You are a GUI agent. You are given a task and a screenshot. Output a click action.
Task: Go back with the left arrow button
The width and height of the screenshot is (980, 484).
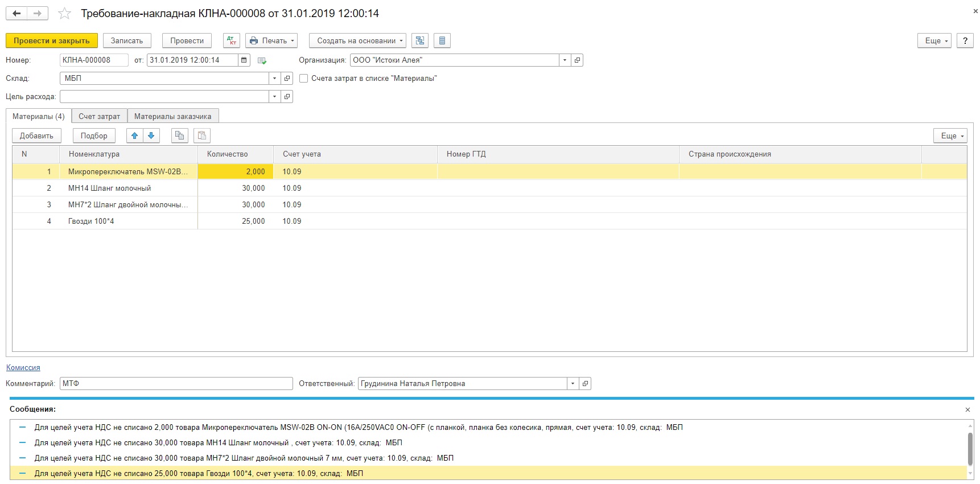(17, 13)
